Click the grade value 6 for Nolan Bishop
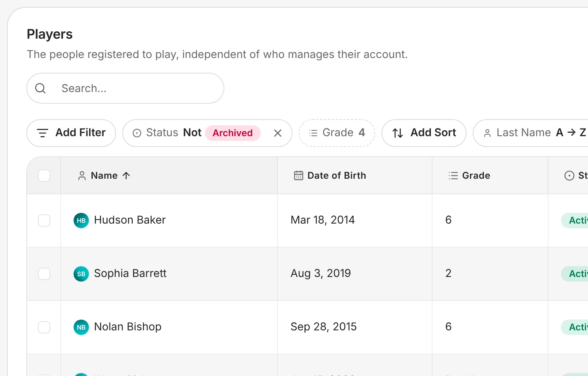Screen dimensions: 588x376 tap(448, 327)
